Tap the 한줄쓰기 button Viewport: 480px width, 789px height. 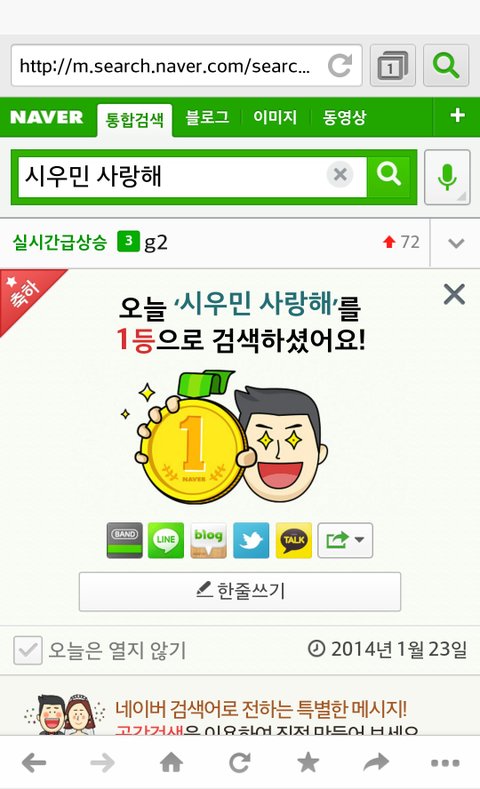tap(240, 591)
